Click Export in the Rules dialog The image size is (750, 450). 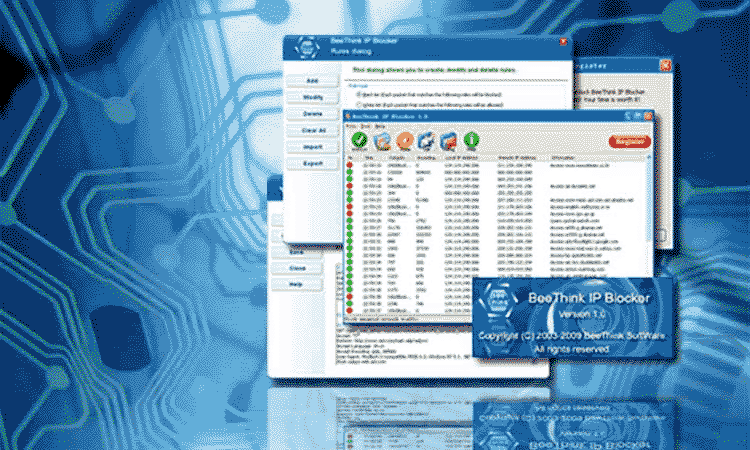[x=312, y=164]
